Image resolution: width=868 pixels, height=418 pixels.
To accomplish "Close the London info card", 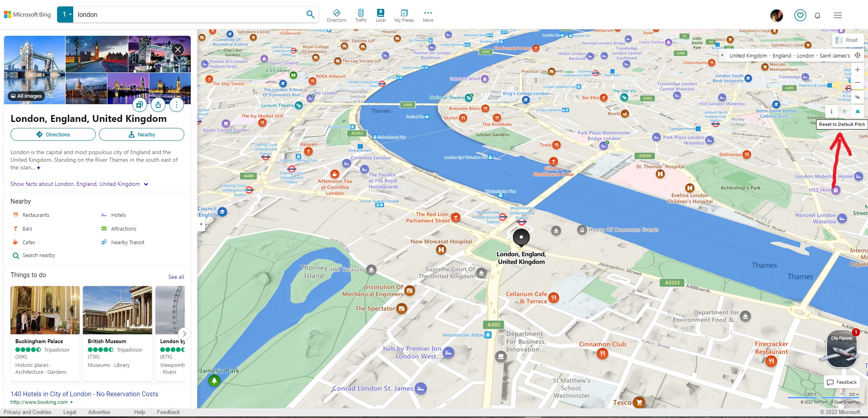I will (178, 49).
